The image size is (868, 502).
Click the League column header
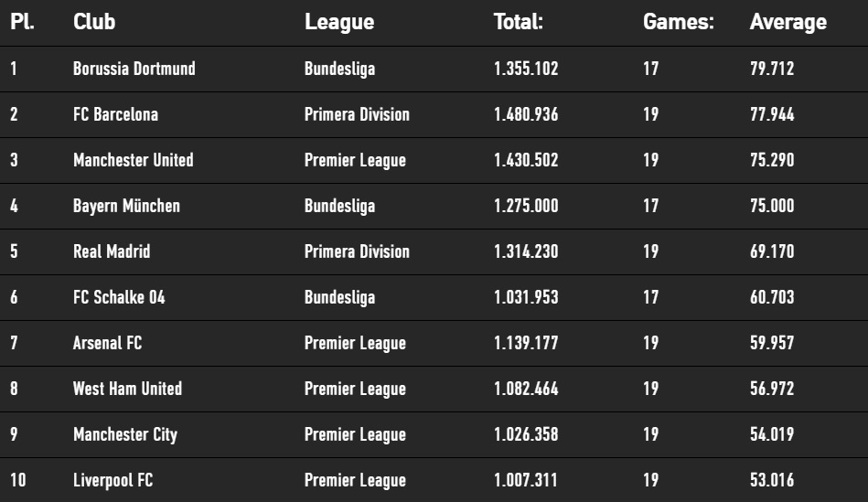339,22
